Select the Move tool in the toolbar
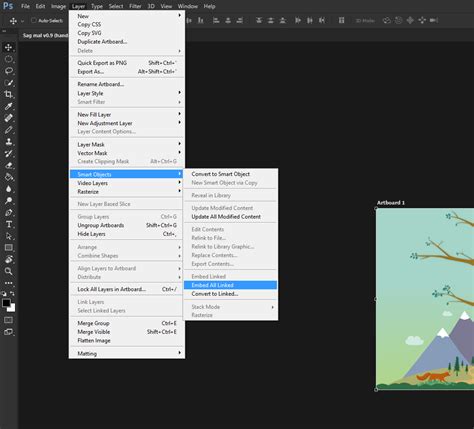 click(9, 47)
